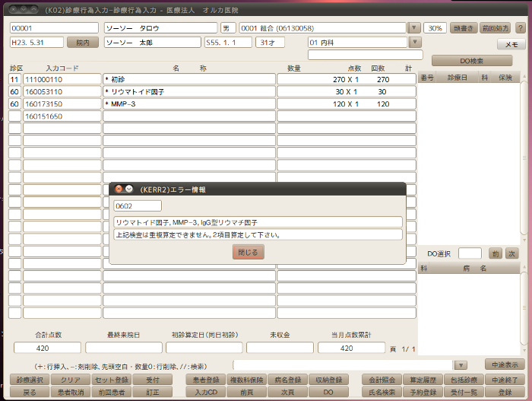The image size is (532, 401).
Task: Click the input code field containing 160151650
Action: click(62, 116)
